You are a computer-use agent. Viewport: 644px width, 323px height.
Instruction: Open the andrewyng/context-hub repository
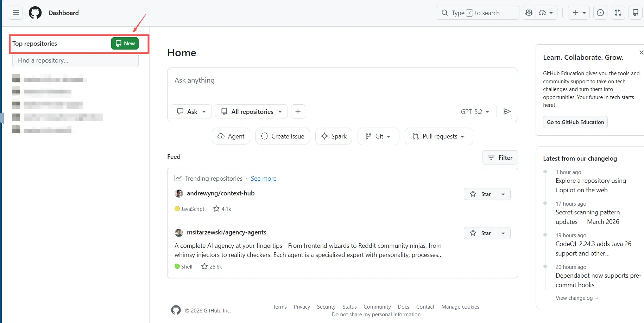pyautogui.click(x=221, y=193)
